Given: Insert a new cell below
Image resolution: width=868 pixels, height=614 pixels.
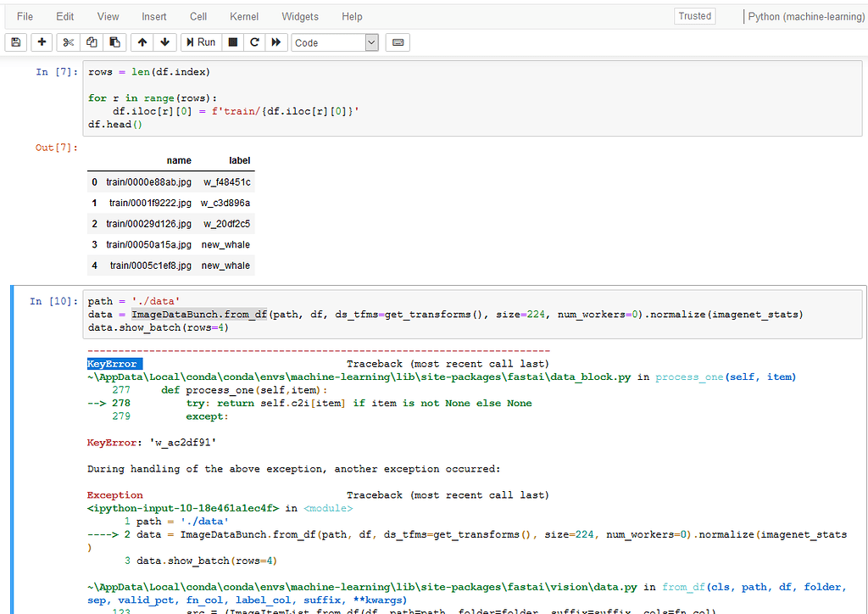Looking at the screenshot, I should 41,42.
